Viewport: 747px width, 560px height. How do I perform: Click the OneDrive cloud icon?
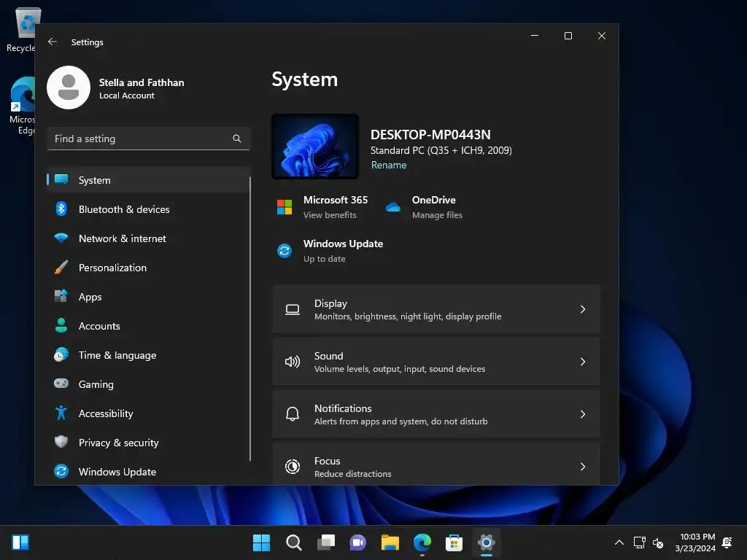[393, 207]
